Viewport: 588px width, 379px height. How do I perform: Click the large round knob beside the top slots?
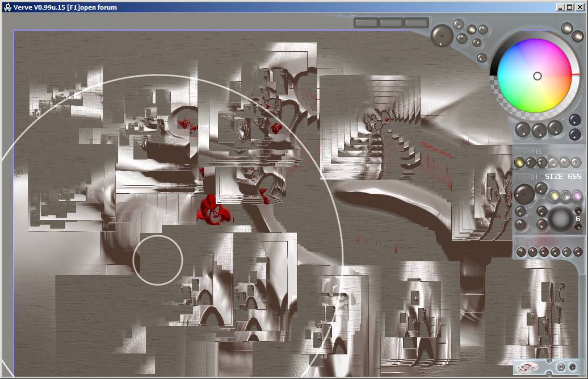442,36
